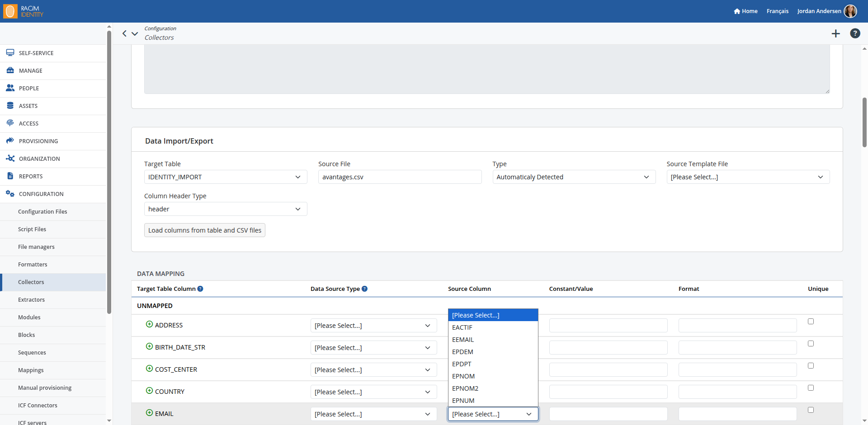Go back with the left arrow icon
This screenshot has width=868, height=425.
(124, 33)
